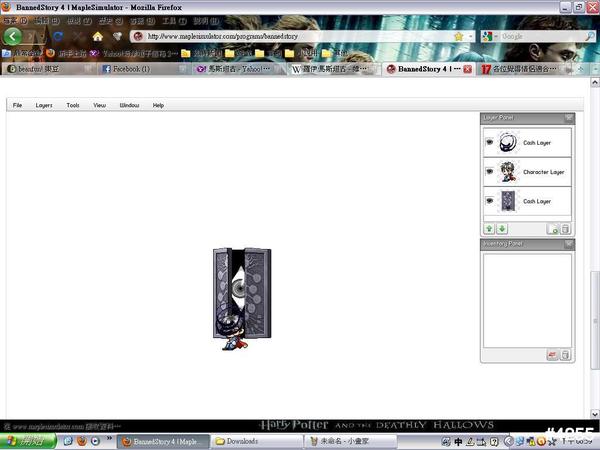600x450 pixels.
Task: Delete layer using Layer Panel trash icon
Action: (565, 229)
